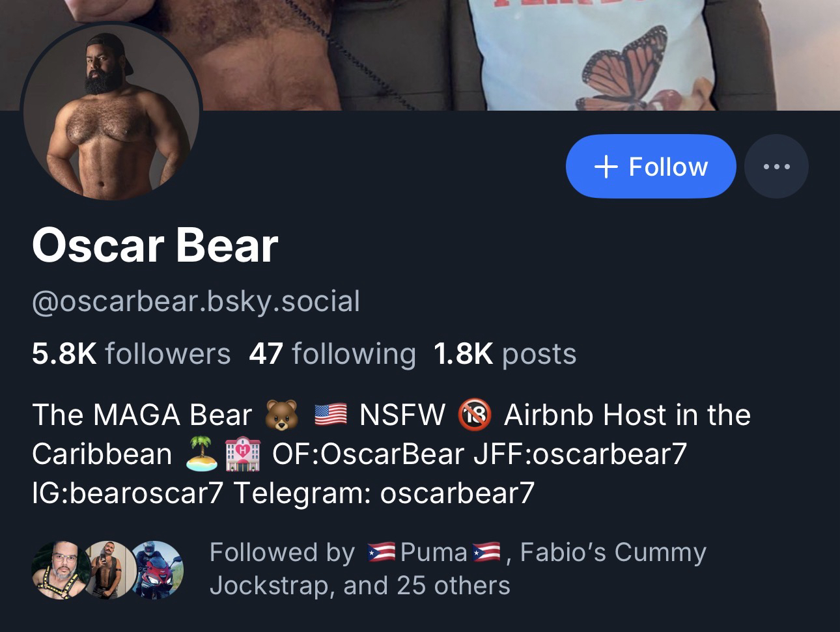Click the no-under-18 emoji in bio
This screenshot has width=840, height=632.
pos(475,415)
